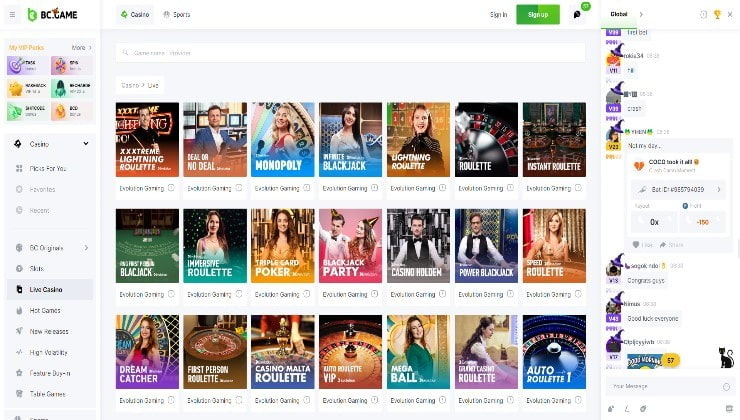
Task: Open the Monopoly live game
Action: (x=283, y=140)
